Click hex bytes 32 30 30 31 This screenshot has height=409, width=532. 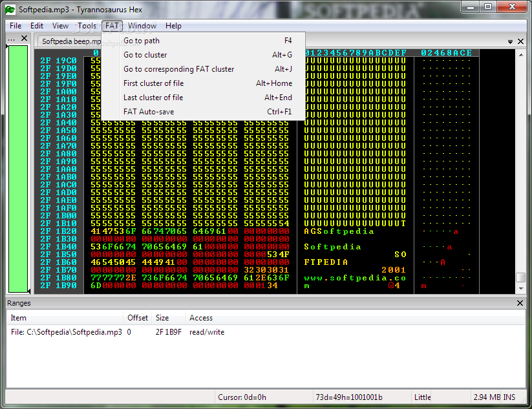(x=266, y=270)
